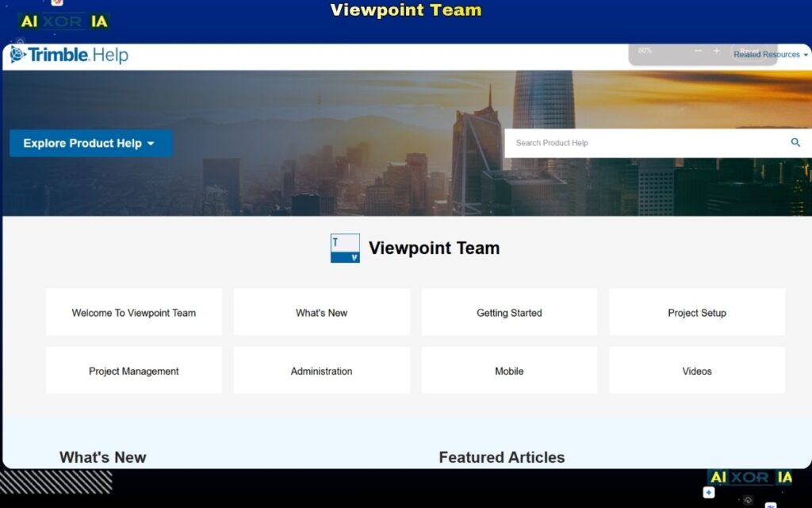Select the Featured Articles heading
The width and height of the screenshot is (812, 508).
coord(501,457)
